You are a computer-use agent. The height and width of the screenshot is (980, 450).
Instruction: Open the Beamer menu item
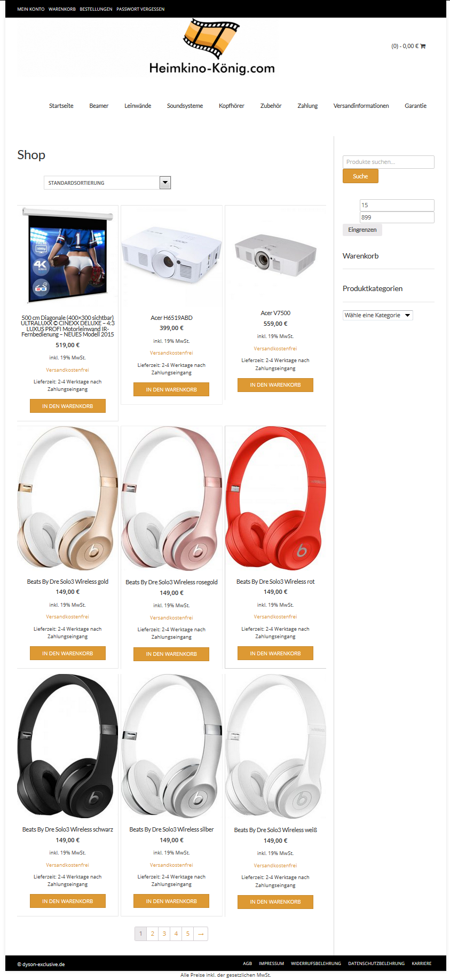click(x=99, y=106)
